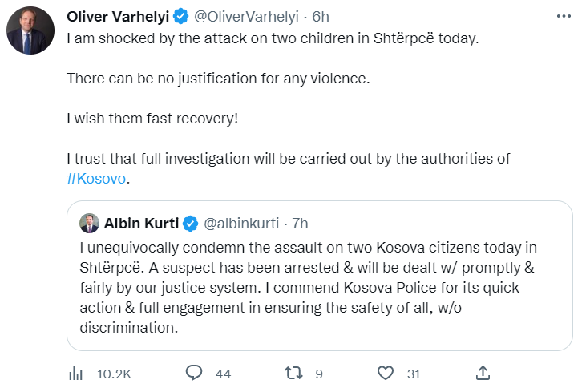Open the three-dot more options menu
Viewport: 582px width, 392px height.
[559, 16]
